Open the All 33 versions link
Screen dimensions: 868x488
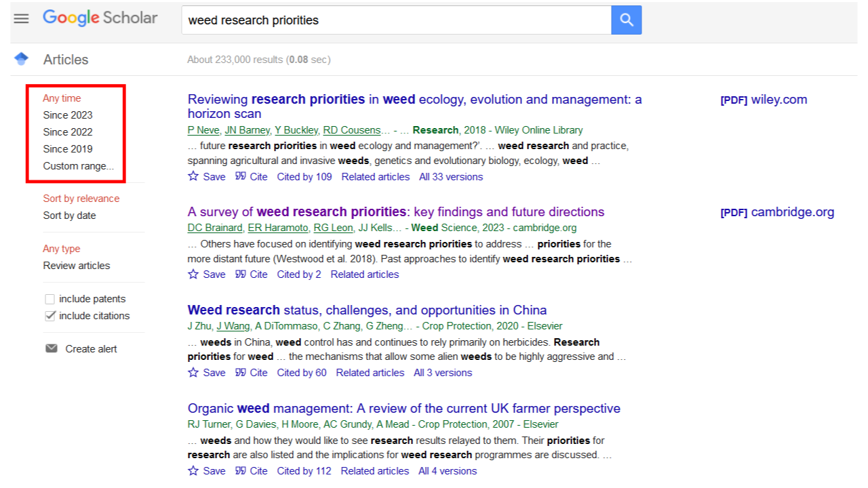[x=451, y=177]
